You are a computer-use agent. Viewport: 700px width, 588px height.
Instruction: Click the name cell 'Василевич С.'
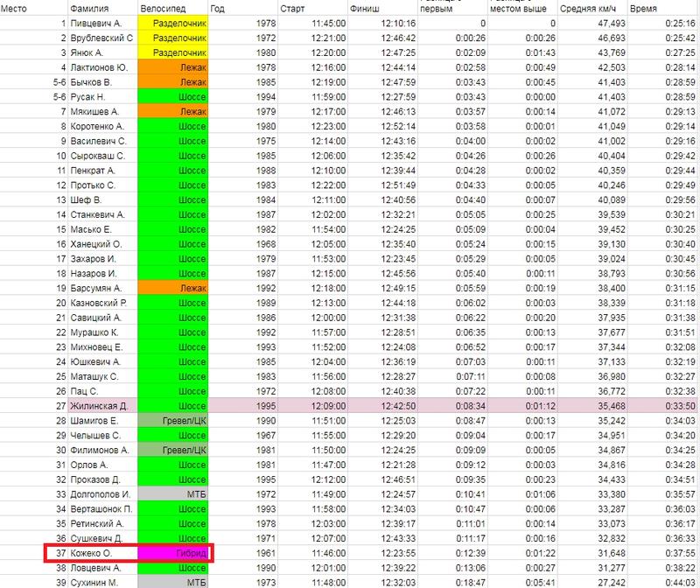click(x=103, y=141)
